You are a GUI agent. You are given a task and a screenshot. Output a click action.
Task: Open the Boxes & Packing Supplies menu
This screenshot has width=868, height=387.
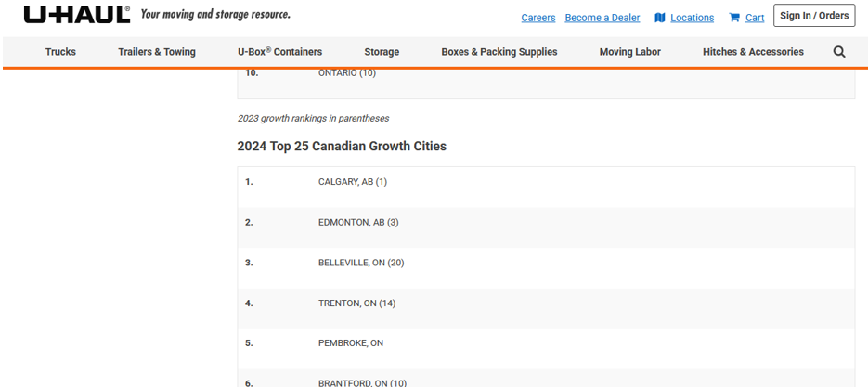click(499, 51)
